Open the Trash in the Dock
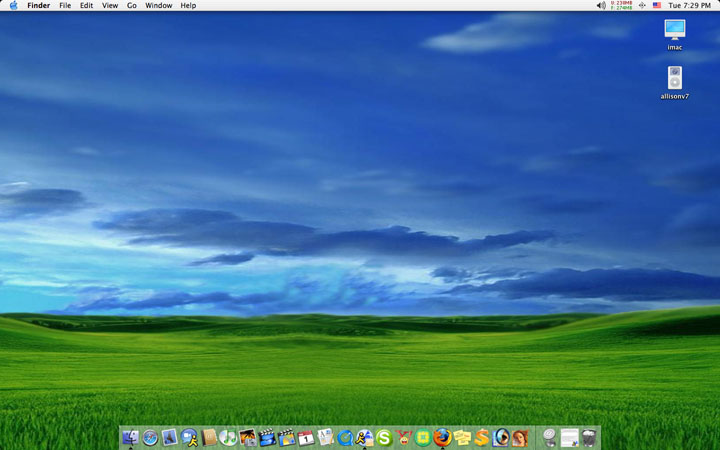Screen dimensions: 720x450 (589, 438)
